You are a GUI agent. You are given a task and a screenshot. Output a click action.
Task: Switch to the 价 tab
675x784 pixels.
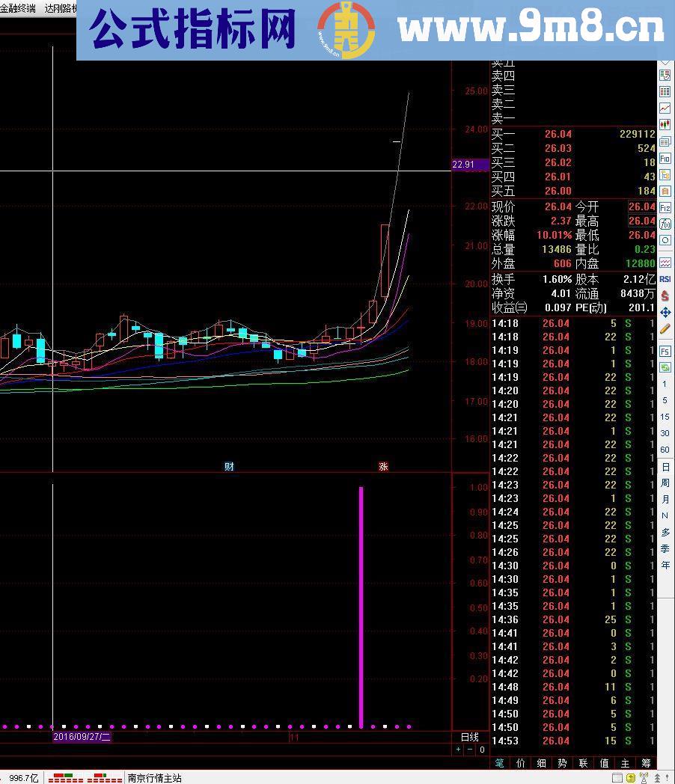(x=521, y=763)
